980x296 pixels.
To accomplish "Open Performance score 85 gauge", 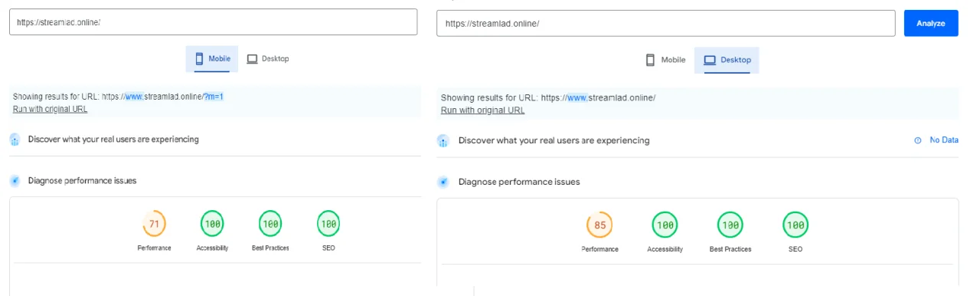I will tap(599, 225).
